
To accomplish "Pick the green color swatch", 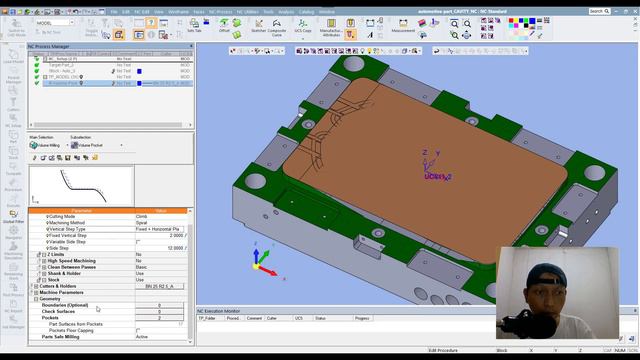I will click(527, 21).
